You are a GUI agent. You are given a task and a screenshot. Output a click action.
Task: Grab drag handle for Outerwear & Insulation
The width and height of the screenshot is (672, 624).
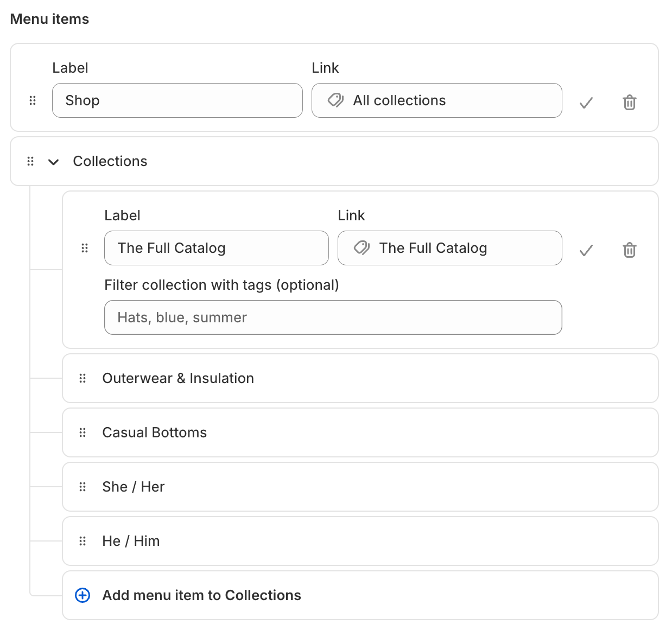[83, 378]
